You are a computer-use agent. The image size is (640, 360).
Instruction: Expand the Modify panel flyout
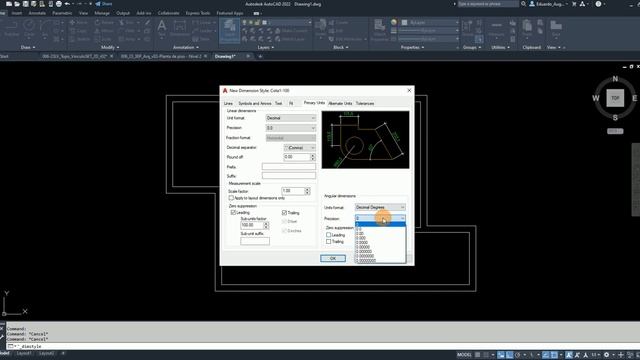(110, 47)
